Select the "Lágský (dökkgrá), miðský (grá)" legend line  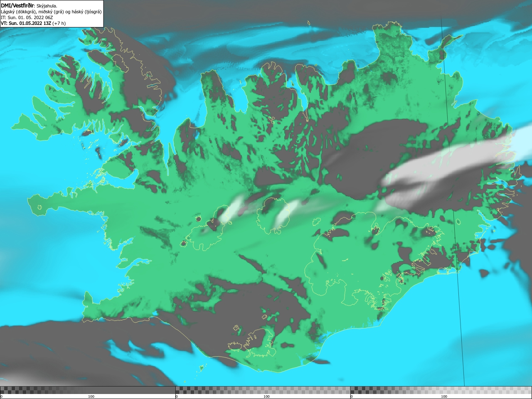coord(51,12)
